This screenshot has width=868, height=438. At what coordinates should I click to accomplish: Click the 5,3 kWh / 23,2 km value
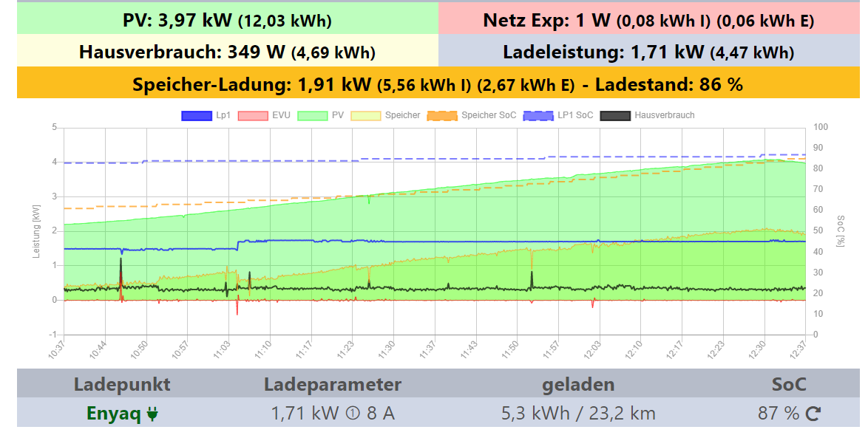point(578,413)
